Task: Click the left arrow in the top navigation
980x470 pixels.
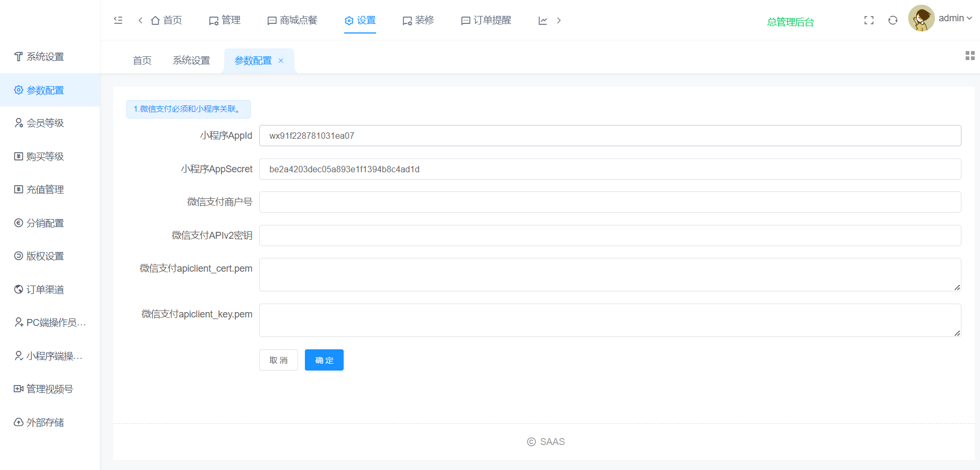Action: point(140,20)
